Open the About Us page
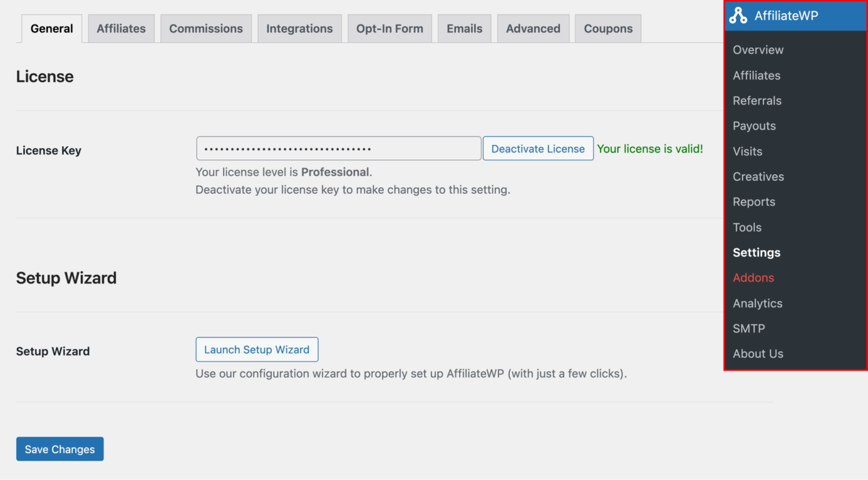This screenshot has height=480, width=868. click(x=758, y=354)
